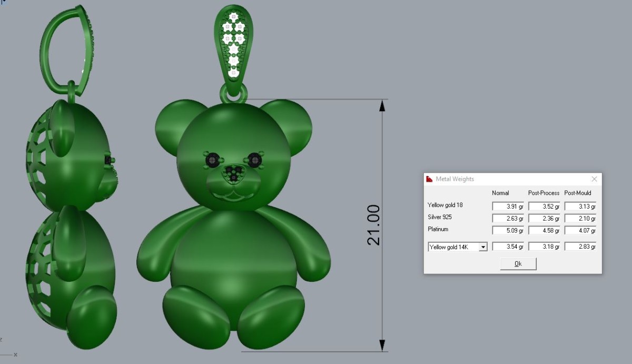This screenshot has width=632, height=364.
Task: Click the Platinum Normal weight 5.09 gr
Action: click(508, 231)
